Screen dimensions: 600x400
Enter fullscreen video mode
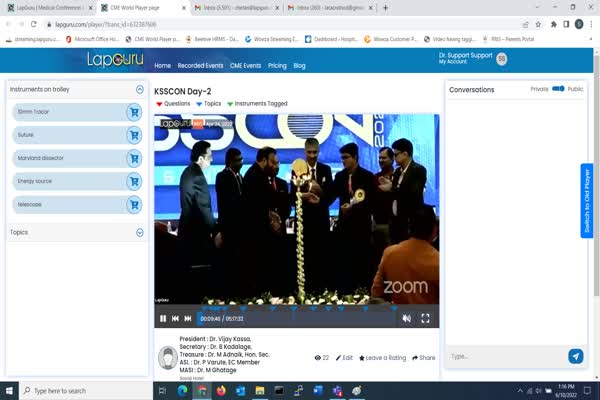[x=425, y=318]
